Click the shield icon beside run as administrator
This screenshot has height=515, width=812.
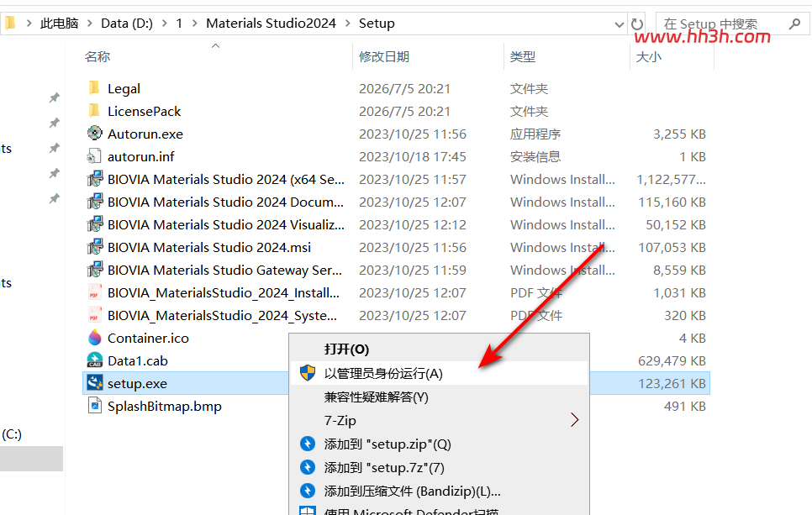[x=308, y=373]
